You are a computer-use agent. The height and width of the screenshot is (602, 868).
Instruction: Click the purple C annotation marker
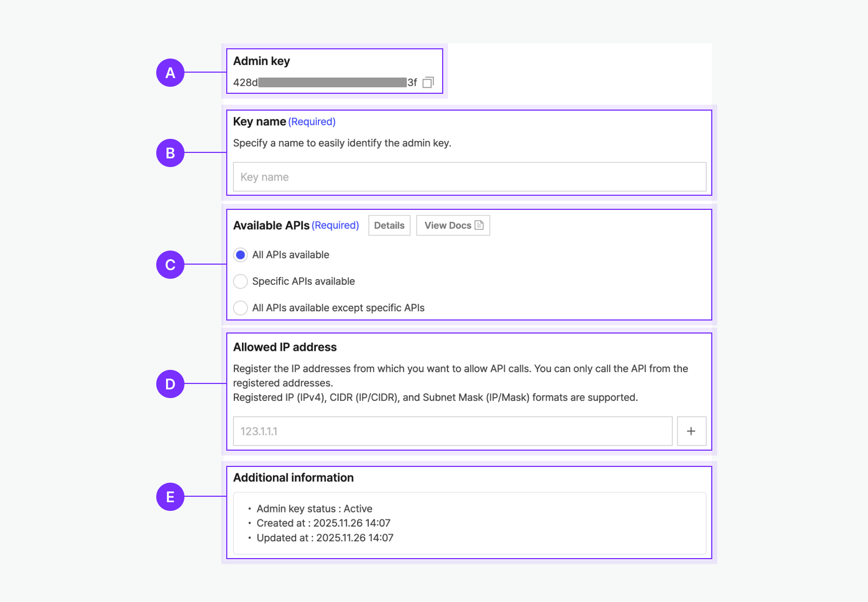[170, 265]
